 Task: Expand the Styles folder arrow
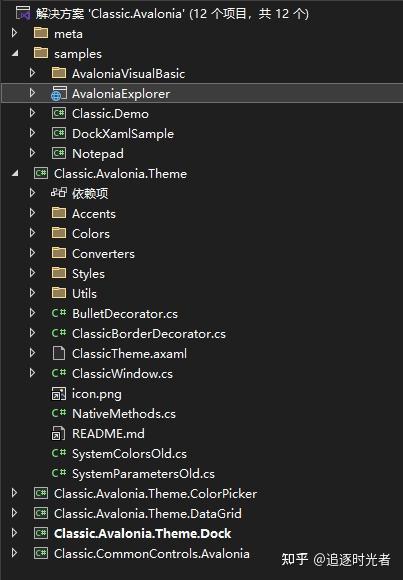point(33,273)
